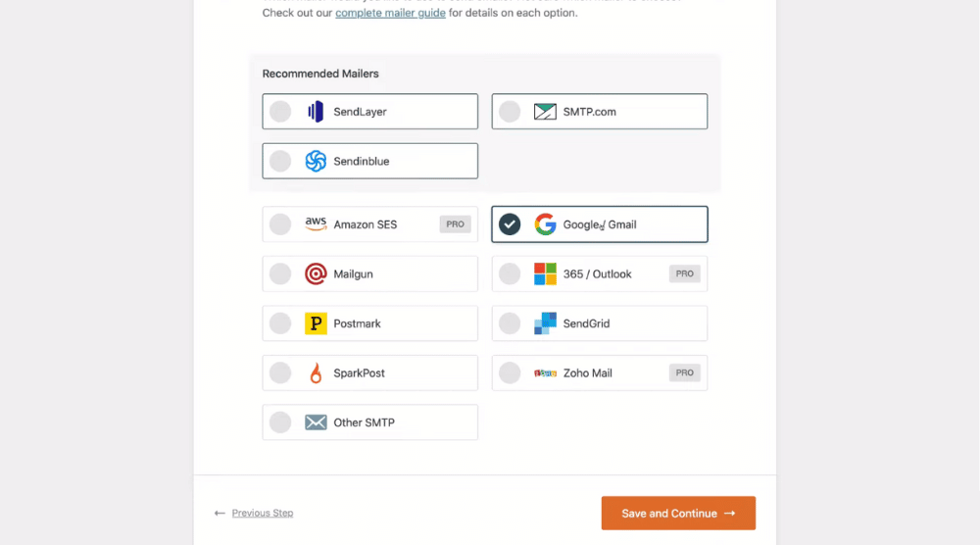Image resolution: width=980 pixels, height=545 pixels.
Task: Click the Microsoft 365 Outlook logo
Action: point(545,273)
